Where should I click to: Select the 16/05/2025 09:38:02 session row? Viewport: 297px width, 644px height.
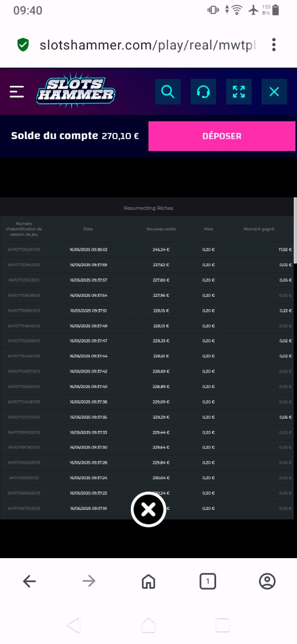(x=147, y=250)
